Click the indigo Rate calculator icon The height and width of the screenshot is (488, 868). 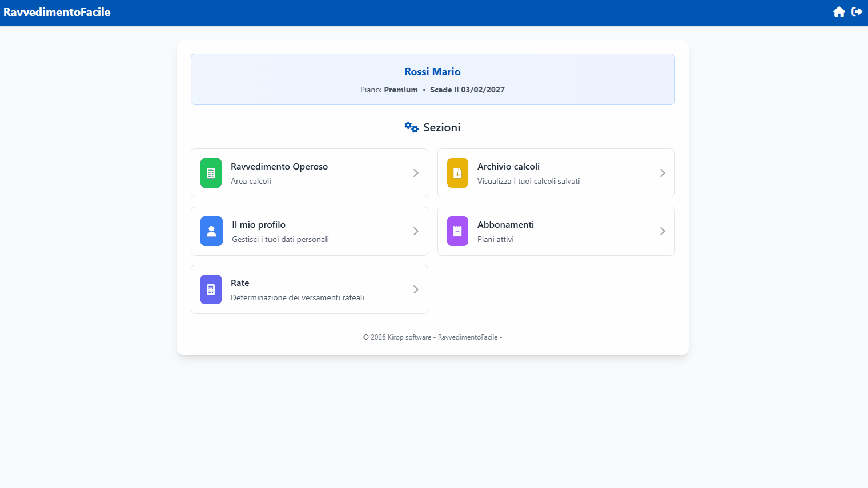point(211,289)
